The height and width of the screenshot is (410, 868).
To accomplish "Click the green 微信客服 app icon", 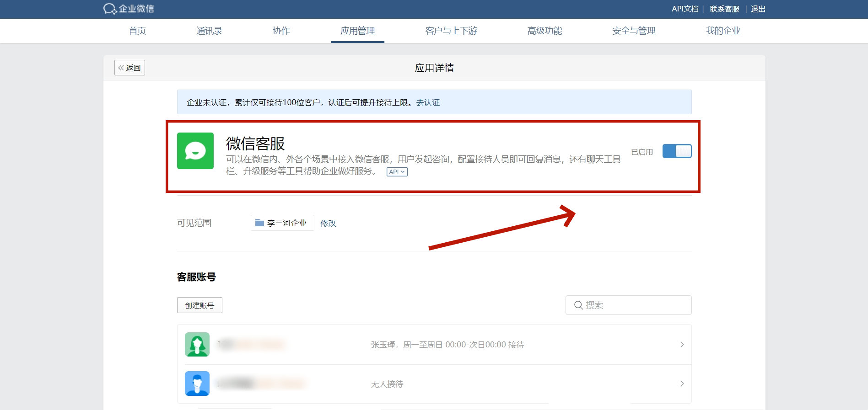I will (x=195, y=151).
